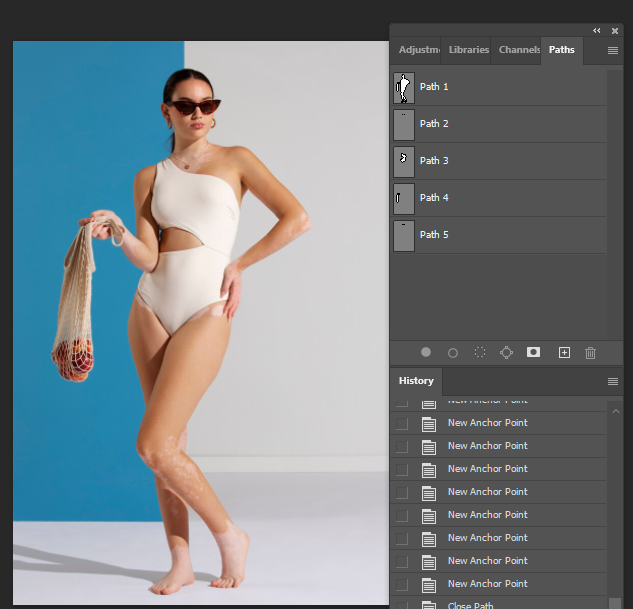
Task: Click the Path 2 name
Action: click(434, 124)
